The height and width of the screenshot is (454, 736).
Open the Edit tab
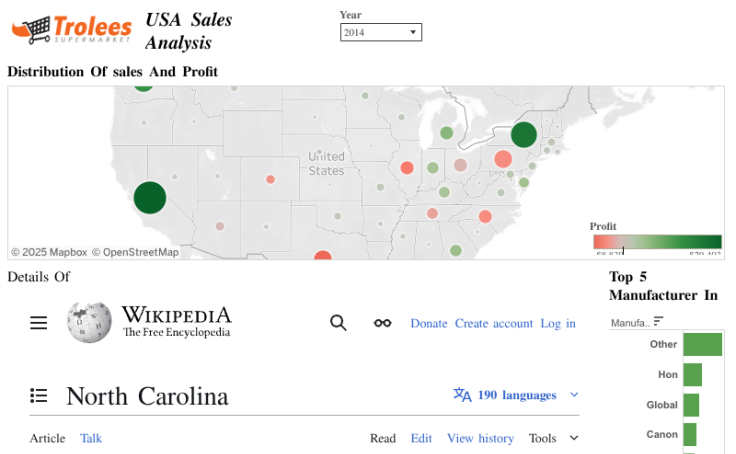pos(421,438)
